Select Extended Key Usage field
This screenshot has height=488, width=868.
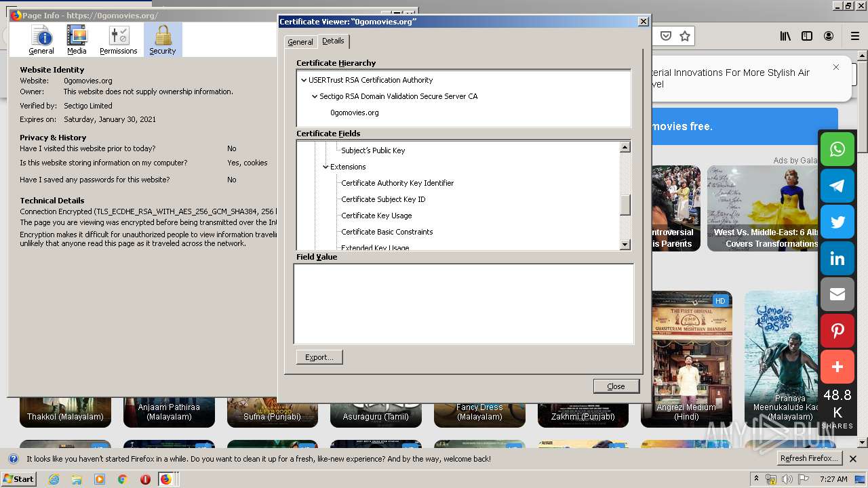375,247
